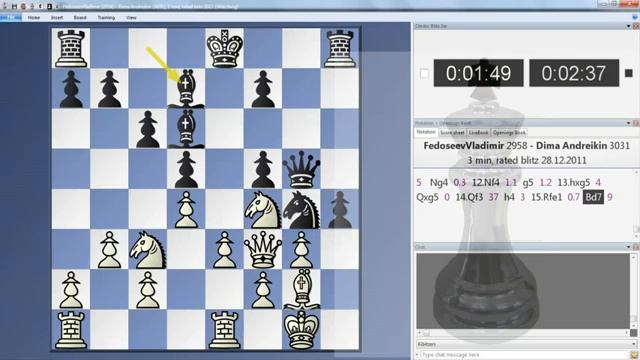Viewport: 640px width, 360px height.
Task: Click the FedoseevVladimir player name
Action: (x=463, y=146)
